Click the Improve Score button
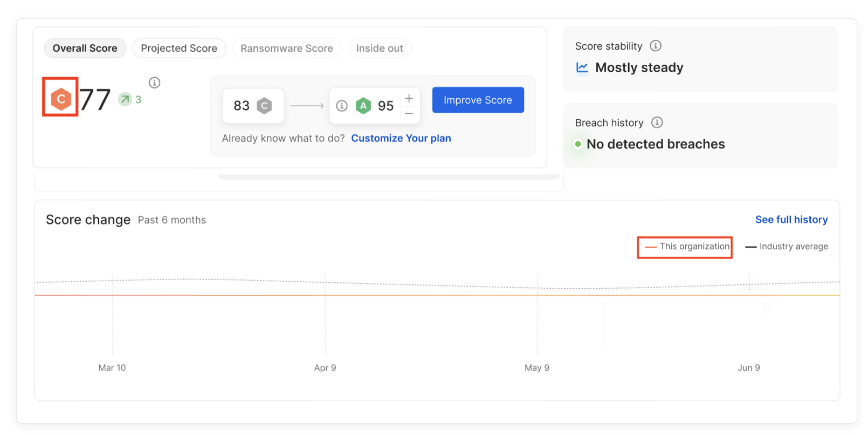 pyautogui.click(x=478, y=100)
